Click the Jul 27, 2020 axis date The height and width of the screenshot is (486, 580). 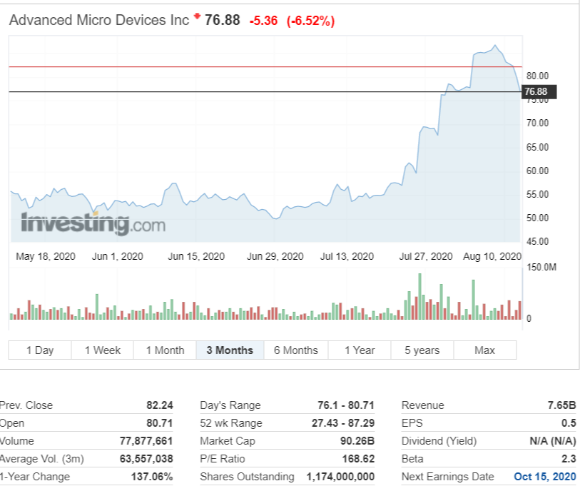click(x=426, y=256)
